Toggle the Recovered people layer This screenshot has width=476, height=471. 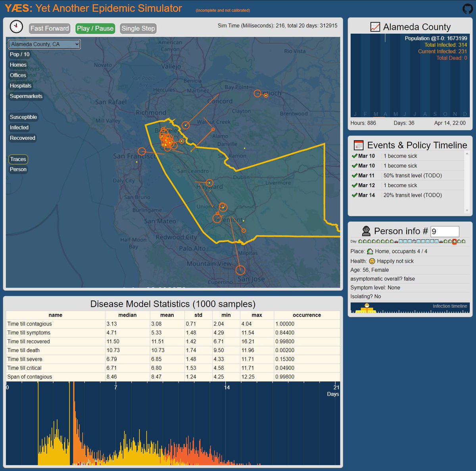click(23, 138)
